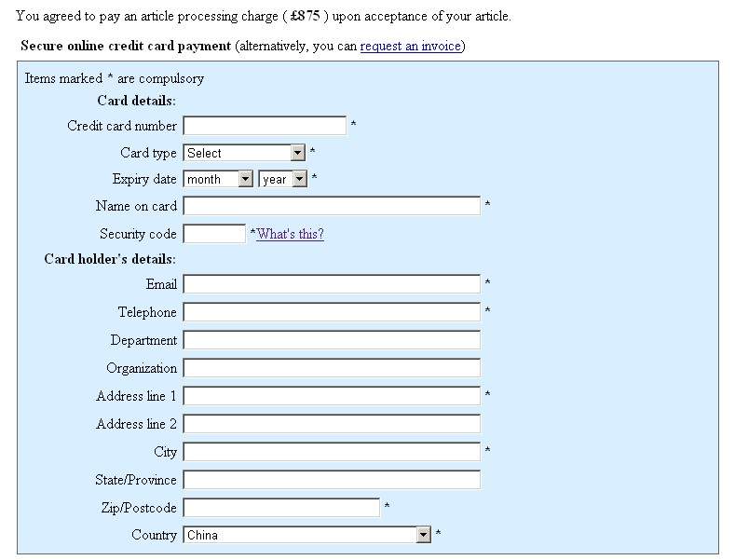Click the Card type dropdown arrow
The height and width of the screenshot is (560, 735).
click(x=298, y=153)
